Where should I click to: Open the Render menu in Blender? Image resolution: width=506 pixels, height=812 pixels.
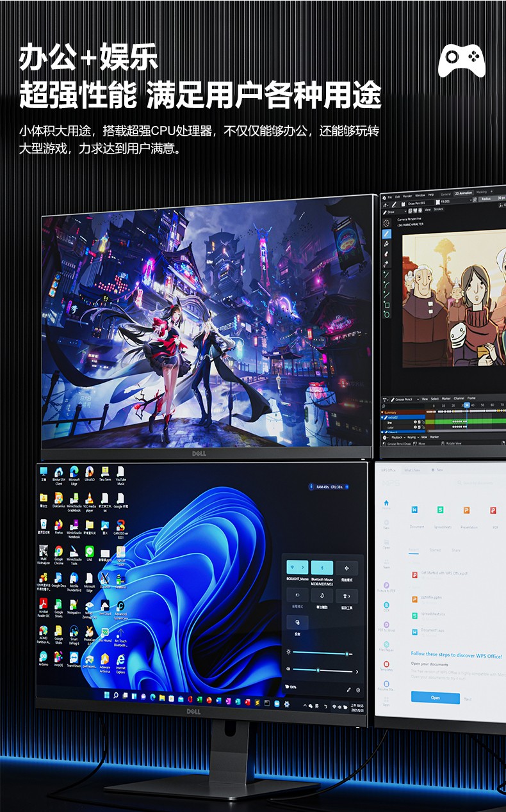[x=407, y=195]
